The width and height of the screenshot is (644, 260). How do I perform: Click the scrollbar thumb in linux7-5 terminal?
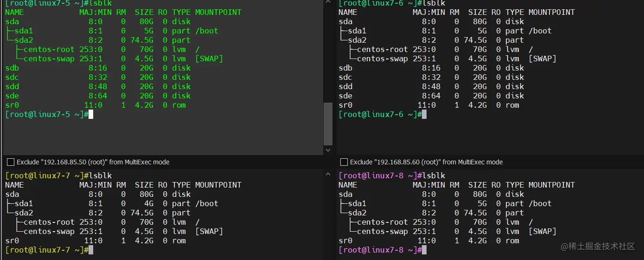coord(328,123)
